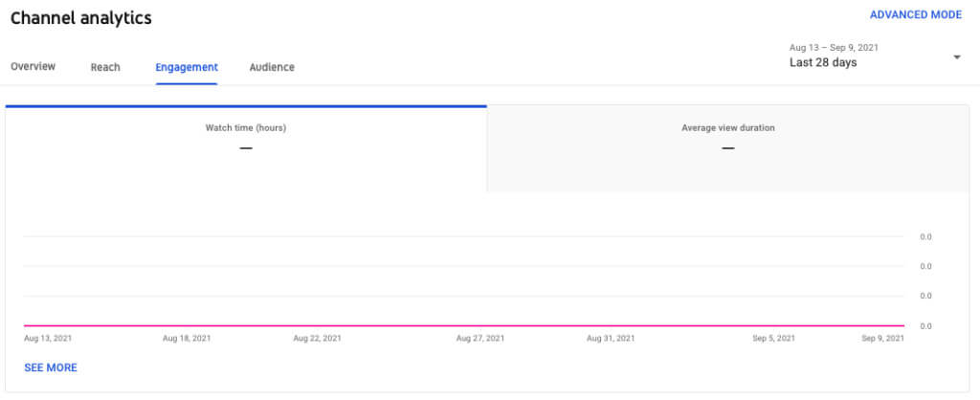Click the Aug 22, 2021 axis label
This screenshot has height=400, width=980.
[x=318, y=339]
